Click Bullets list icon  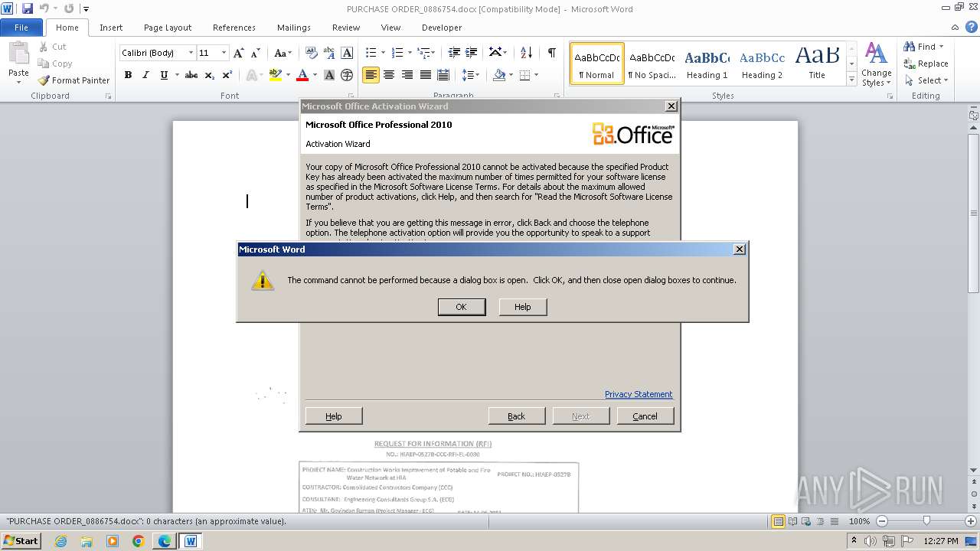371,53
